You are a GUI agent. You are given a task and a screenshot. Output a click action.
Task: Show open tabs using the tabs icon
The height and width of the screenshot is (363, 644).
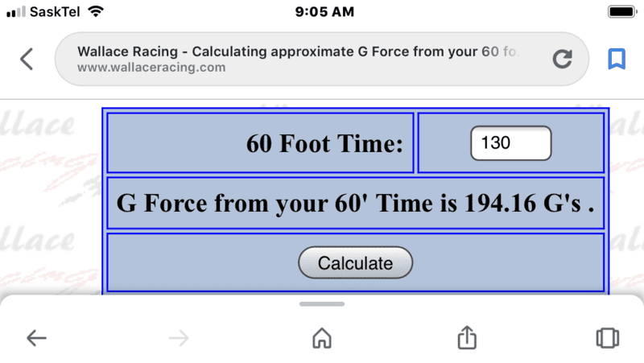(608, 338)
